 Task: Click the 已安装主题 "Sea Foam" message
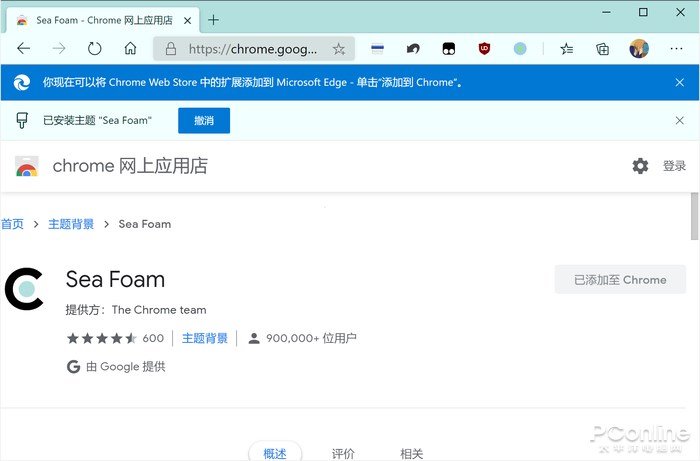(97, 120)
